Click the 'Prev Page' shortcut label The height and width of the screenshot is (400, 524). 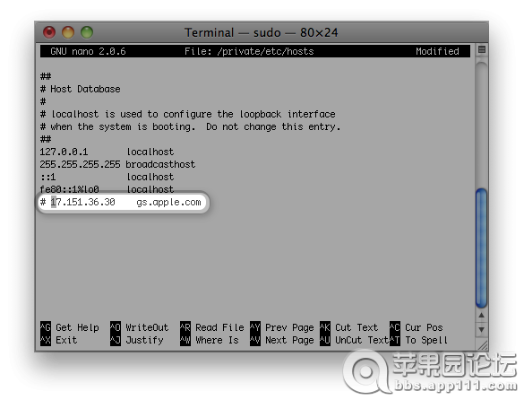point(289,327)
